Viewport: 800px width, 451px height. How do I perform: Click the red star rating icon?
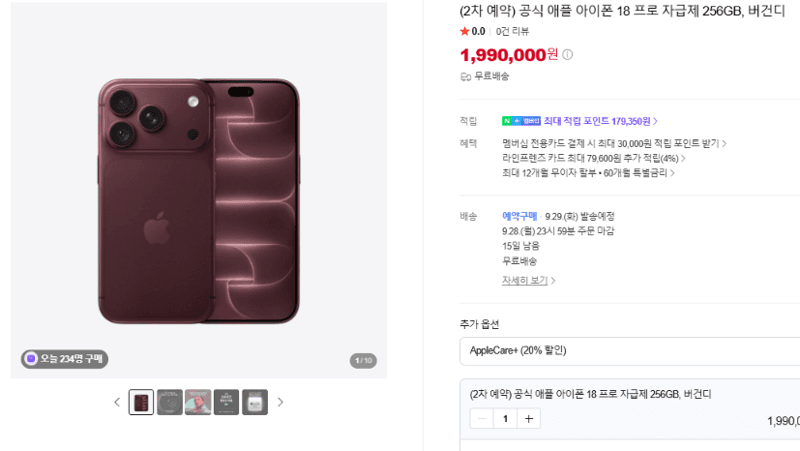click(x=464, y=32)
